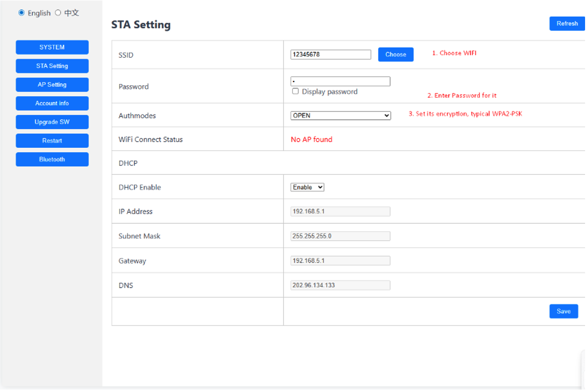This screenshot has height=392, width=588.
Task: Click the DNS address field
Action: 340,285
